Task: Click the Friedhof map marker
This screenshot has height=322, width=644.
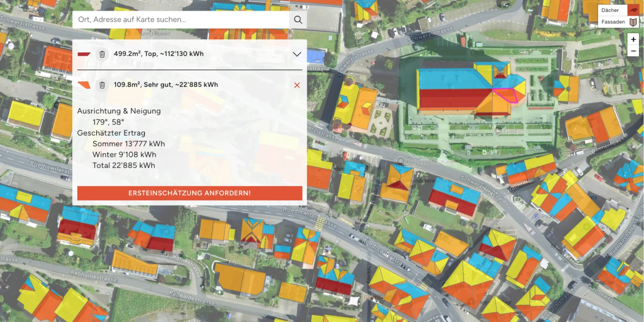Action: [497, 131]
